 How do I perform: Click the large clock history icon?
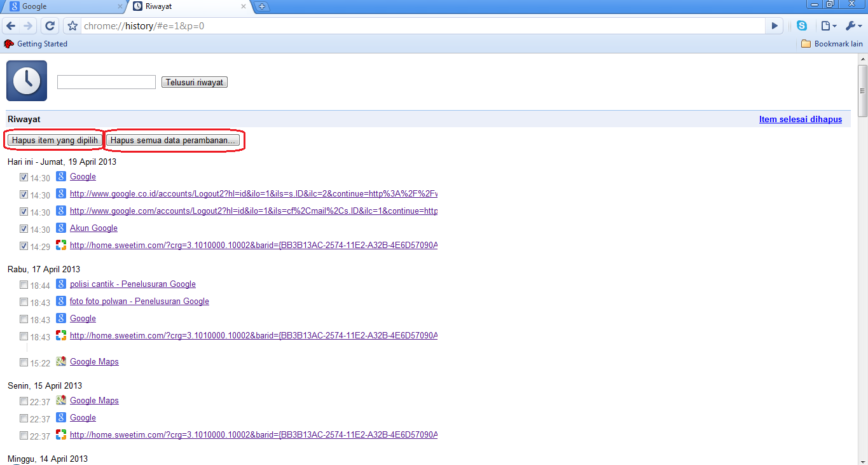pyautogui.click(x=27, y=81)
